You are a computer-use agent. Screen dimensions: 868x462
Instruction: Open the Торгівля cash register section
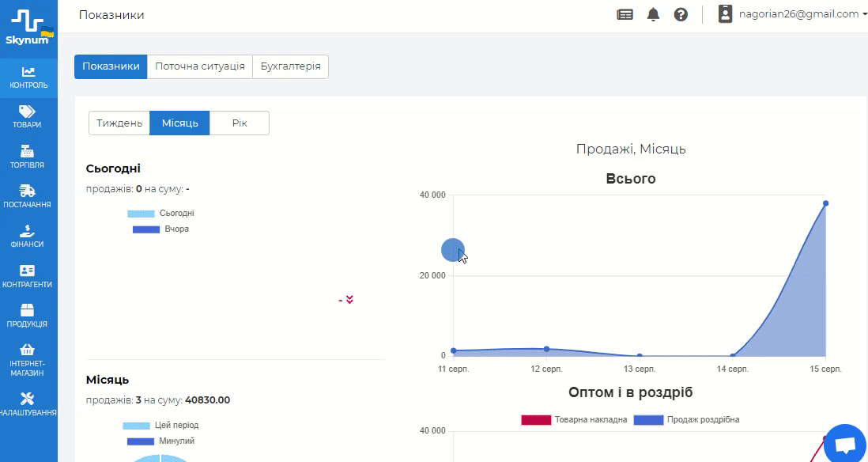[x=28, y=157]
